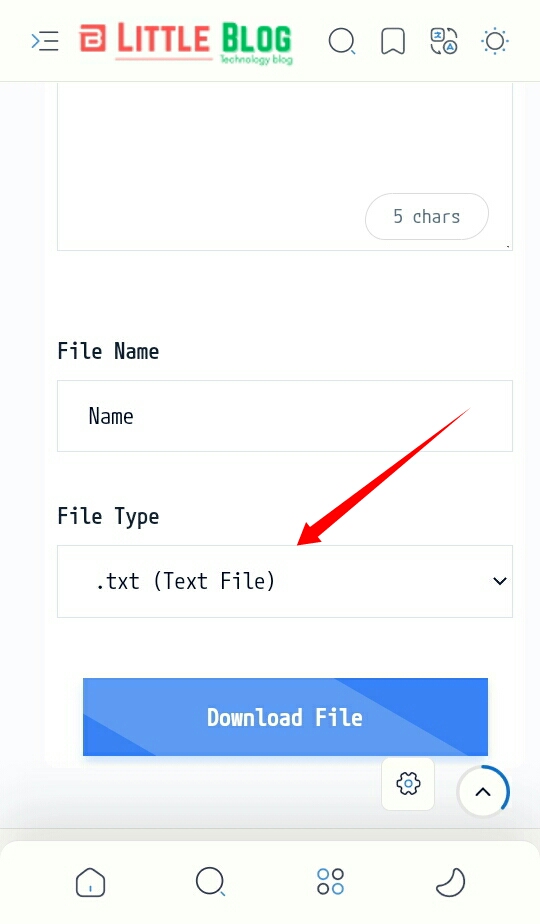Open the floating settings gear button
This screenshot has height=924, width=540.
pyautogui.click(x=408, y=784)
